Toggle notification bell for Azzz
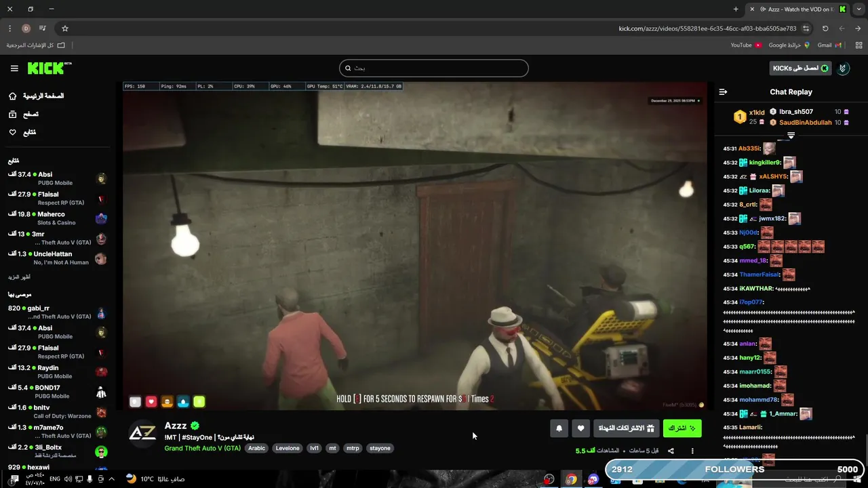This screenshot has width=868, height=488. (559, 428)
